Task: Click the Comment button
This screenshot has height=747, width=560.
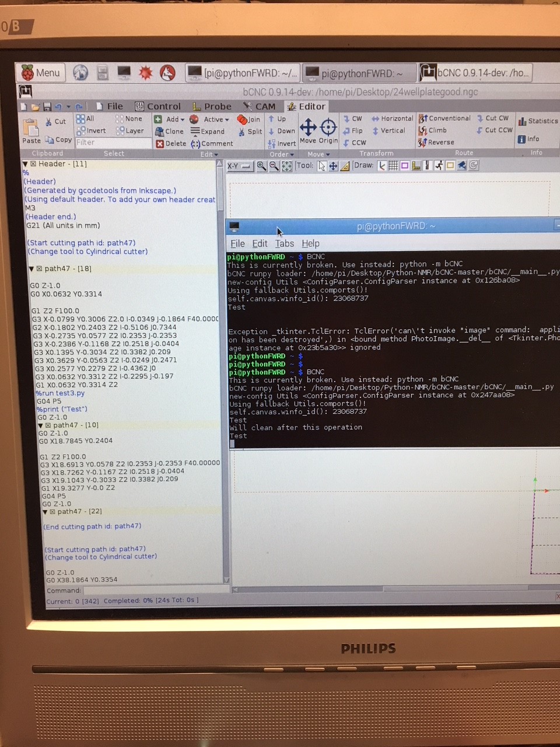Action: (212, 144)
